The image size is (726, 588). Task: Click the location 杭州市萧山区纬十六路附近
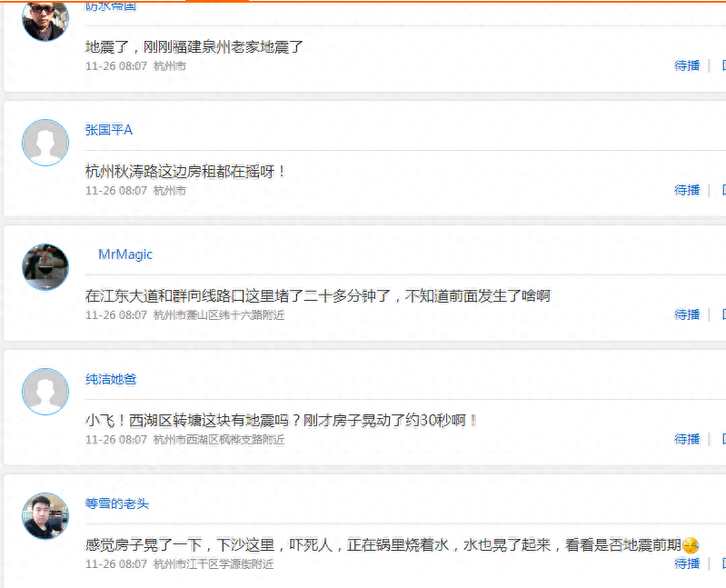coord(219,315)
